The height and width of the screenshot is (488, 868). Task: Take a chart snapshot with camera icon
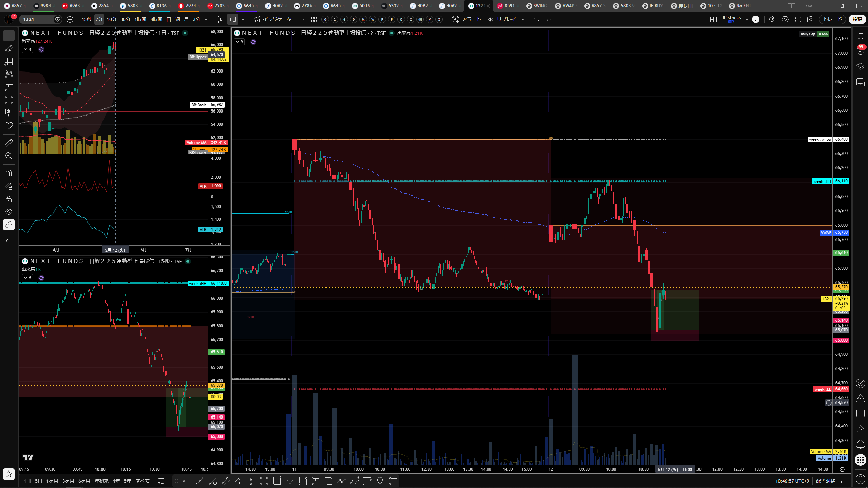tap(811, 19)
